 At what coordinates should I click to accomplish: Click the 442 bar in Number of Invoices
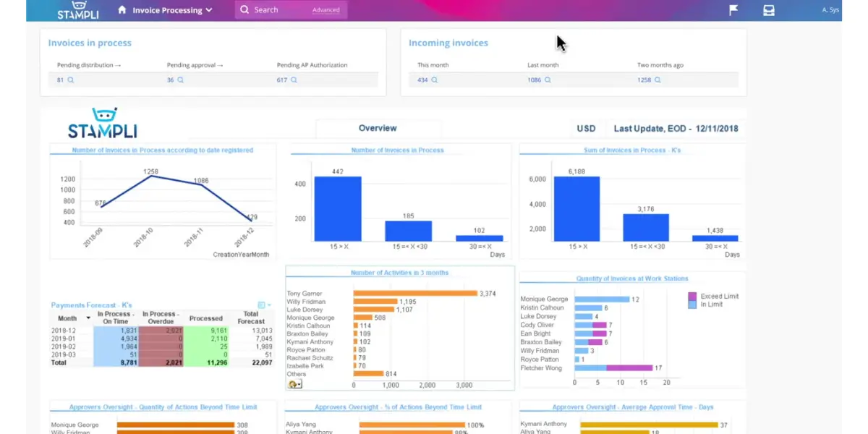click(337, 208)
